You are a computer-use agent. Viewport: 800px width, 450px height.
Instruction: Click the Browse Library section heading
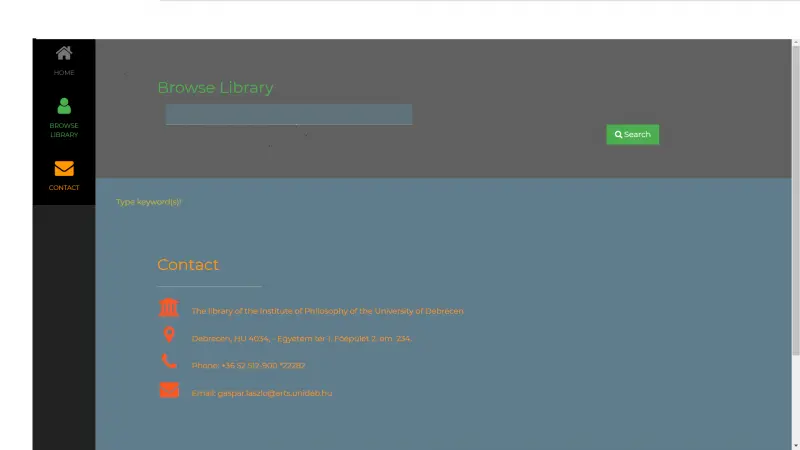(215, 88)
